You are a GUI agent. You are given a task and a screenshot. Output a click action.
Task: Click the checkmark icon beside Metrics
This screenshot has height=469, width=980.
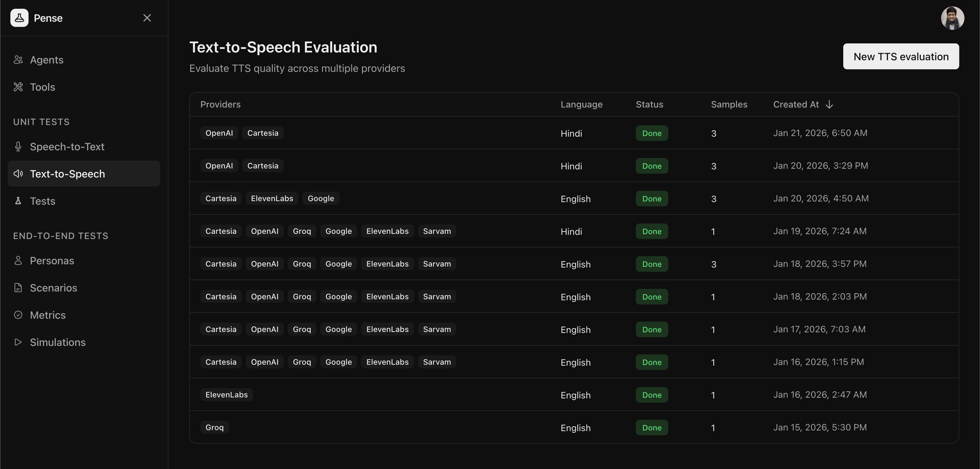coord(18,315)
